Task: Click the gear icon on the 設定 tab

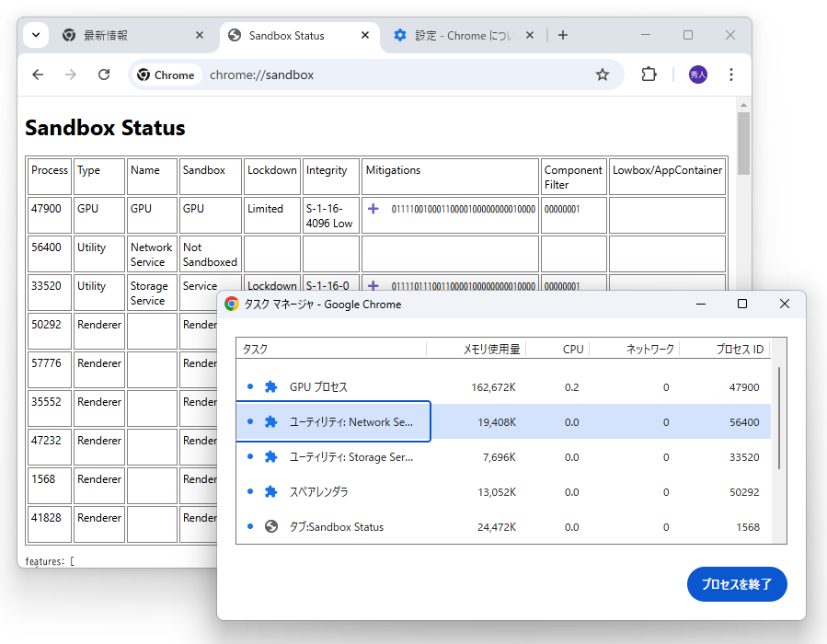Action: click(x=399, y=34)
